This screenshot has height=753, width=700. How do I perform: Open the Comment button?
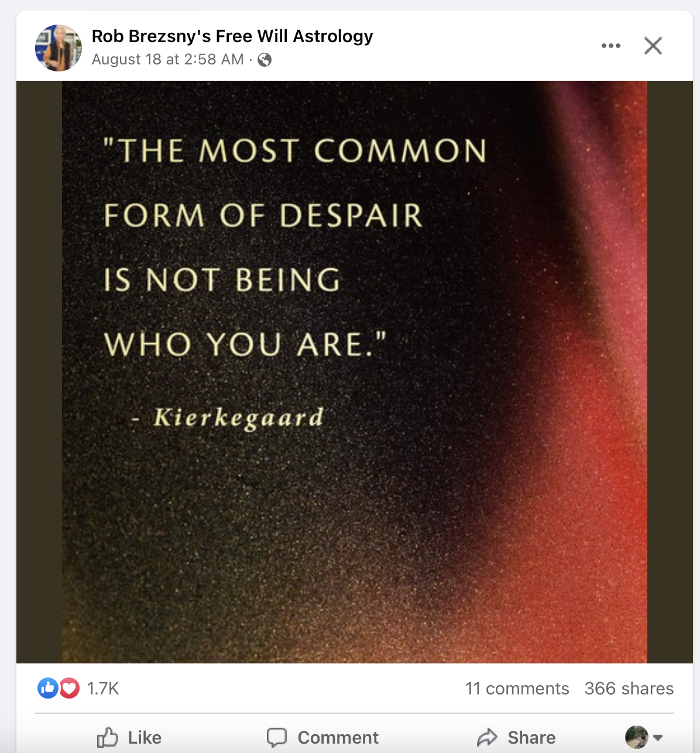pos(322,737)
